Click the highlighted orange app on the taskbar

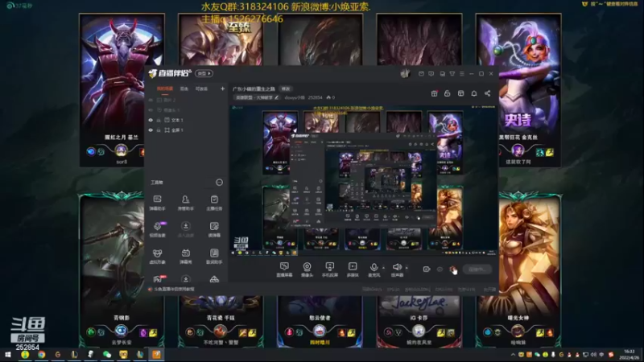tap(156, 355)
